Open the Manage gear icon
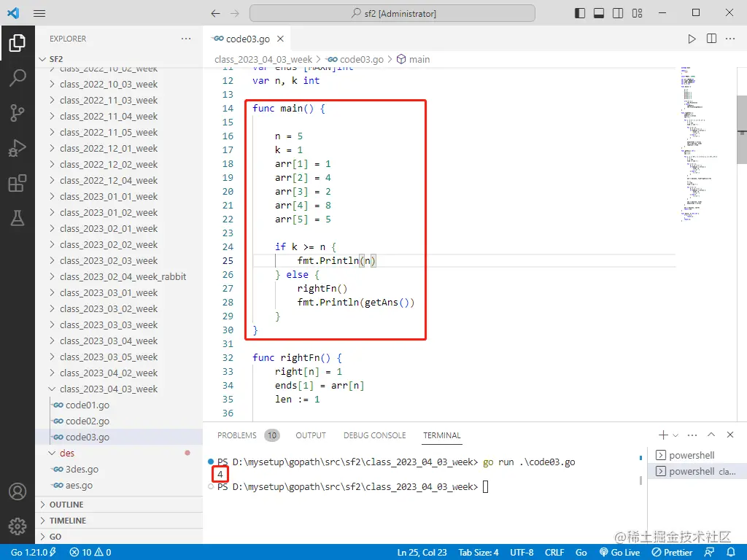This screenshot has width=747, height=560. click(18, 526)
